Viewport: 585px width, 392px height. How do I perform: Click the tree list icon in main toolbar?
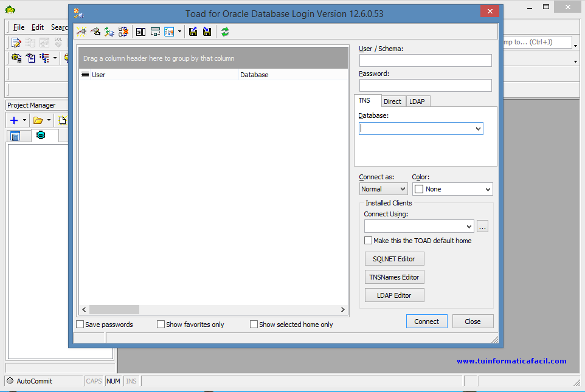click(44, 58)
